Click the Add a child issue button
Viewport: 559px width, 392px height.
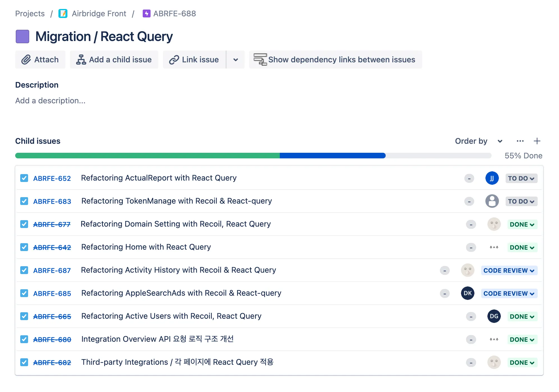[114, 60]
